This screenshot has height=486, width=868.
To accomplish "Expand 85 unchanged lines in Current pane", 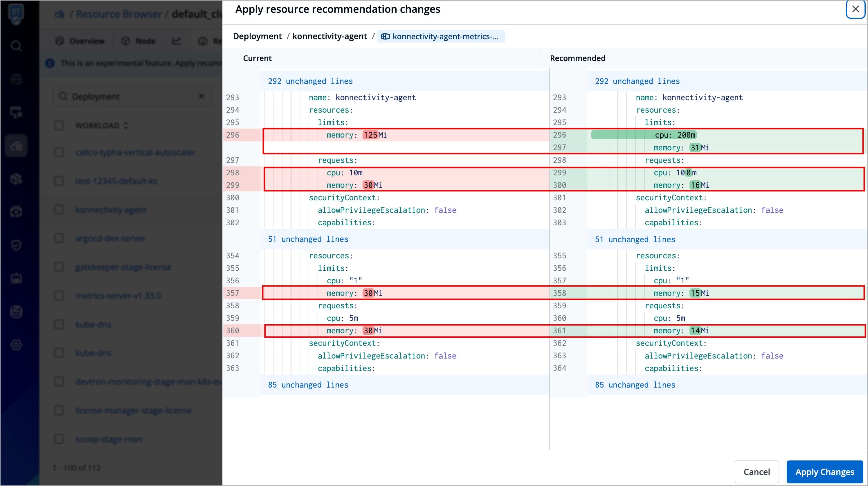I will (308, 385).
